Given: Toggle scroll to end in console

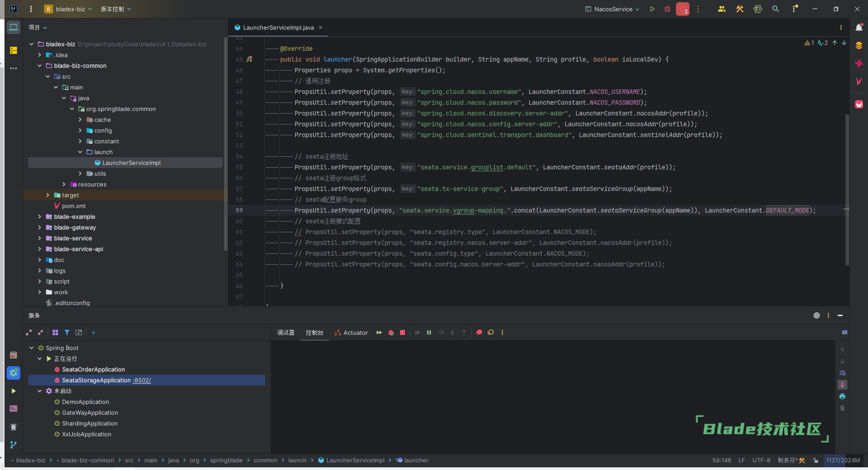Looking at the screenshot, I should pos(842,385).
